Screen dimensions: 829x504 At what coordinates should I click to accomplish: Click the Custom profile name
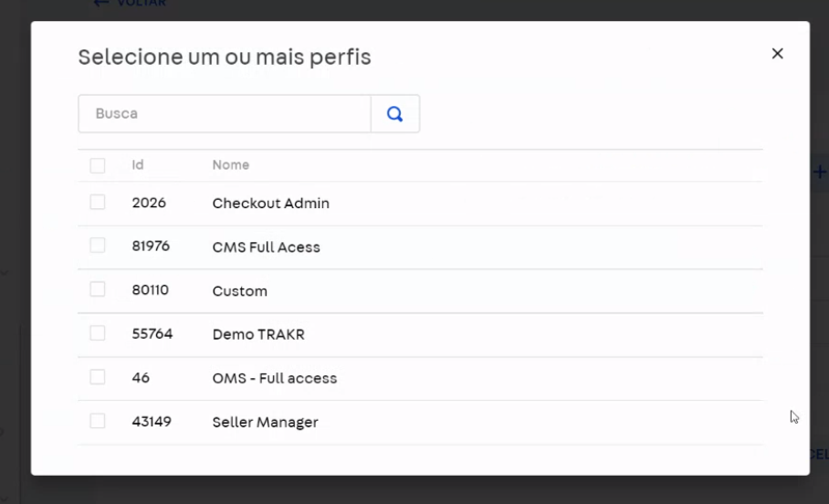point(239,291)
